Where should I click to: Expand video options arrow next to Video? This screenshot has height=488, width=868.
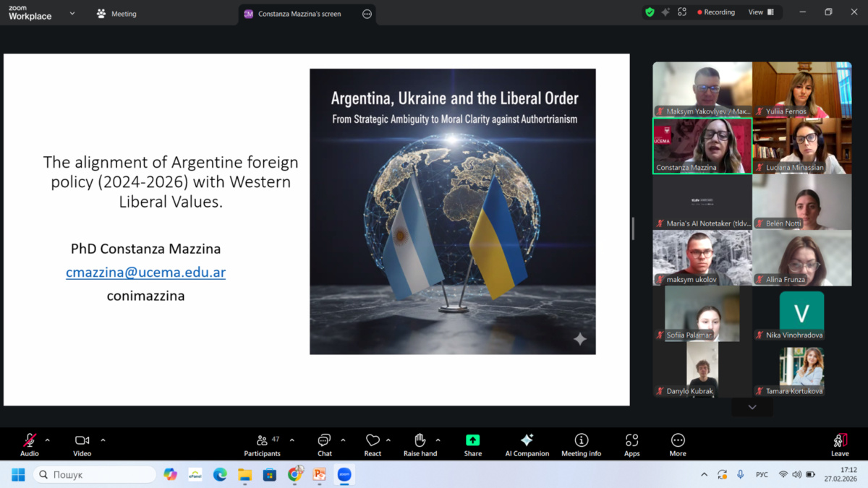[103, 440]
